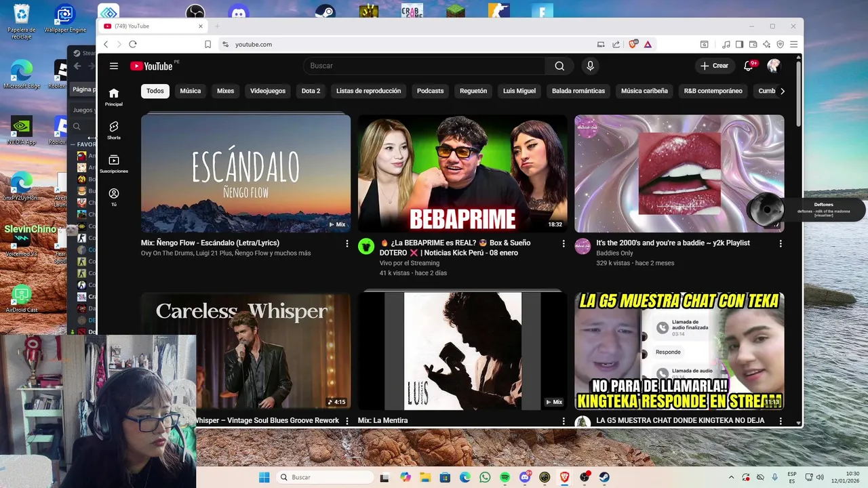The image size is (868, 488).
Task: Show more filter chips with right arrow
Action: [x=782, y=91]
